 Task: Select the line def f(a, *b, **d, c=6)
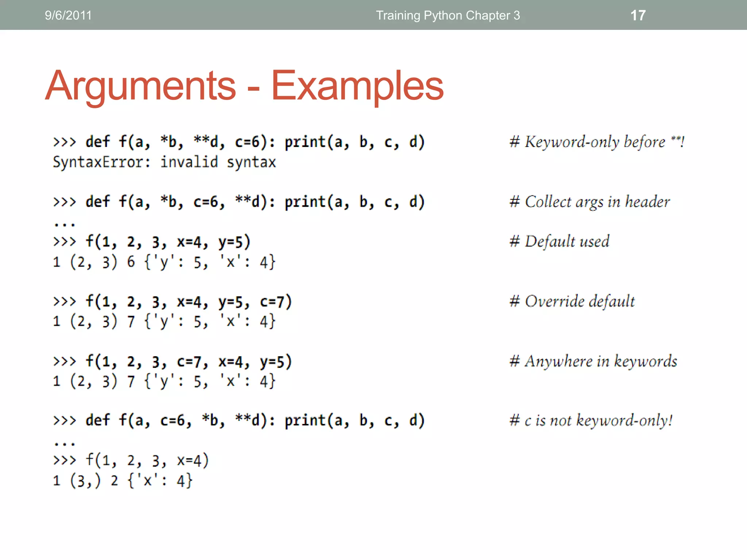(x=239, y=142)
